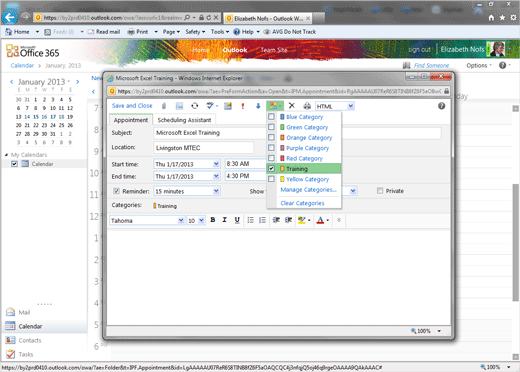This screenshot has width=520, height=372.
Task: Open the Reminder 15 minutes dropdown
Action: (216, 191)
